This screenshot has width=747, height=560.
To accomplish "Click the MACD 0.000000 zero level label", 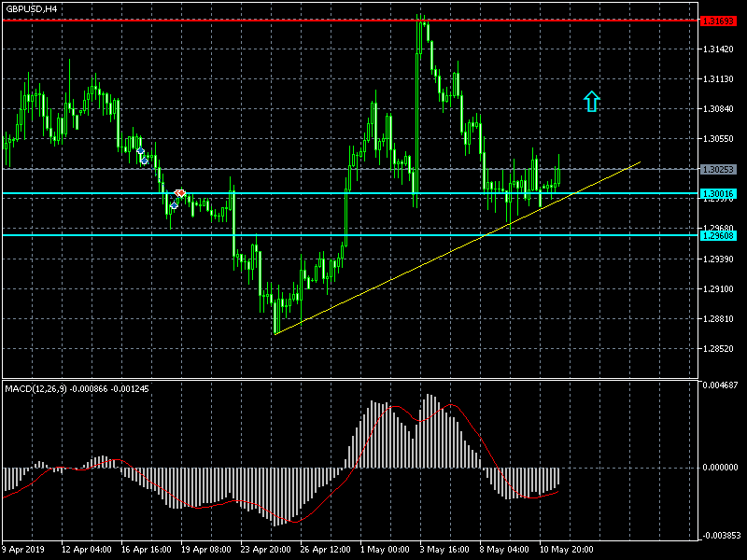I will pyautogui.click(x=720, y=468).
